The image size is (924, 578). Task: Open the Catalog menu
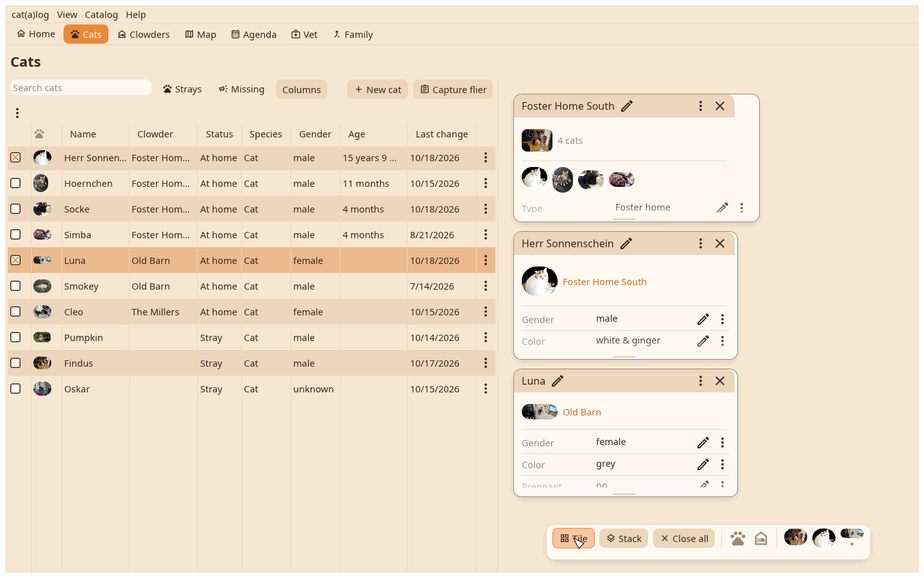(x=101, y=15)
